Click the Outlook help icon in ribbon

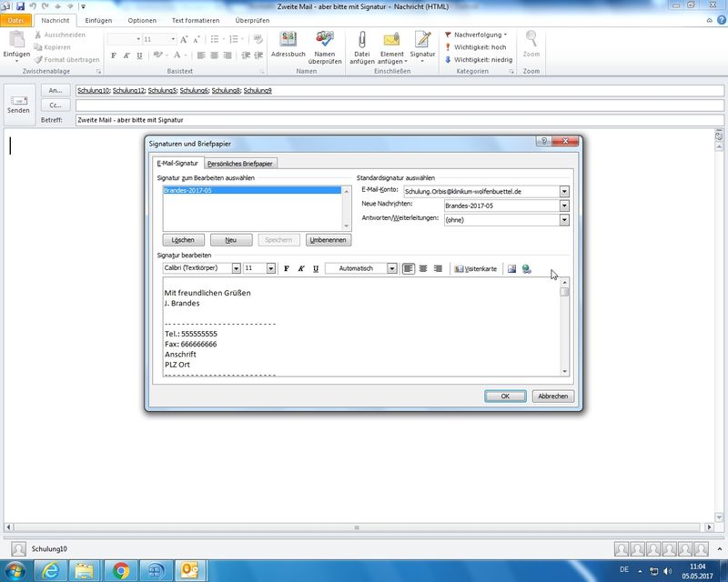722,20
